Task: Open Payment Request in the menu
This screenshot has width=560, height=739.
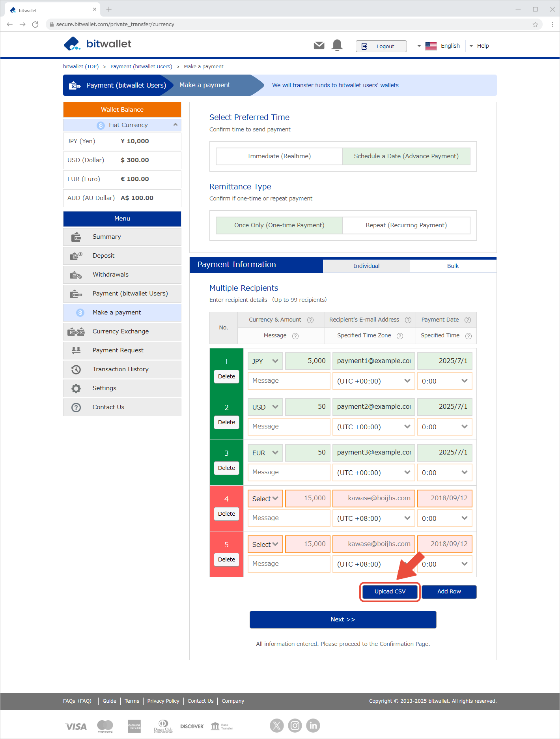Action: 122,350
